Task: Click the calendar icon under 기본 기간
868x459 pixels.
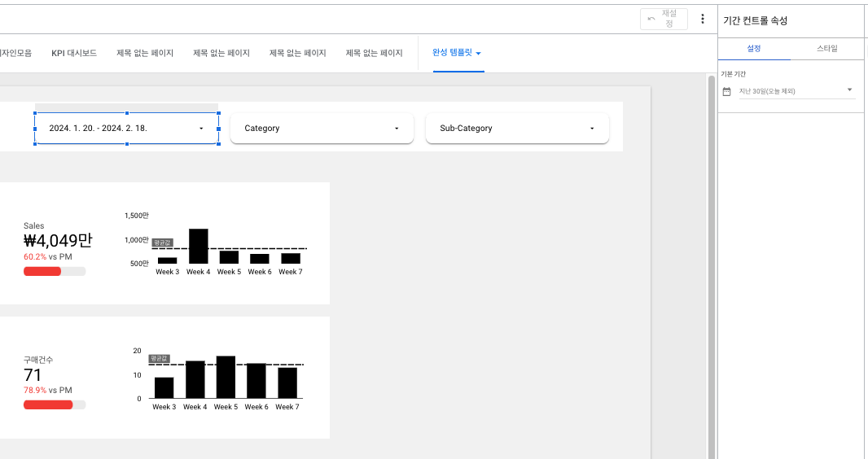Action: click(x=727, y=92)
